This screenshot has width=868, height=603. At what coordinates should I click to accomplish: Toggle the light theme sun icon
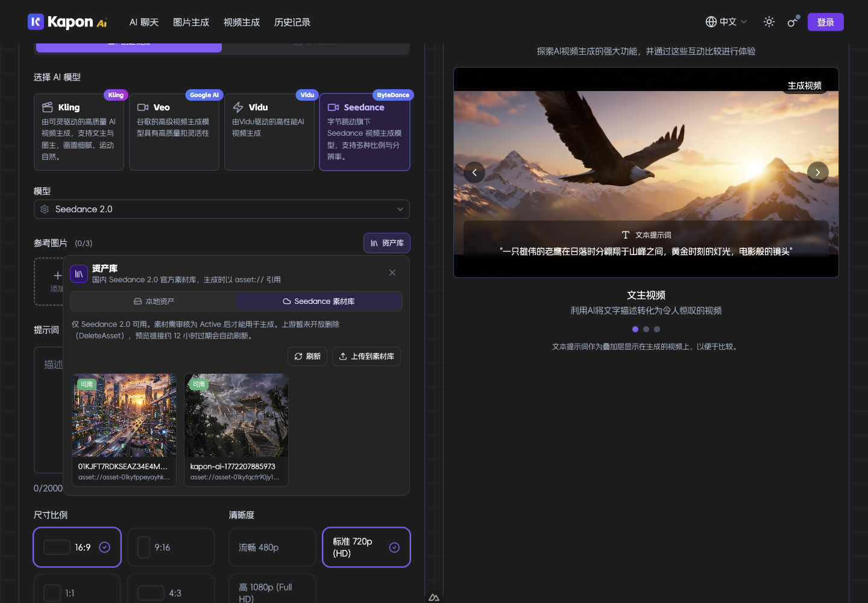coord(769,22)
